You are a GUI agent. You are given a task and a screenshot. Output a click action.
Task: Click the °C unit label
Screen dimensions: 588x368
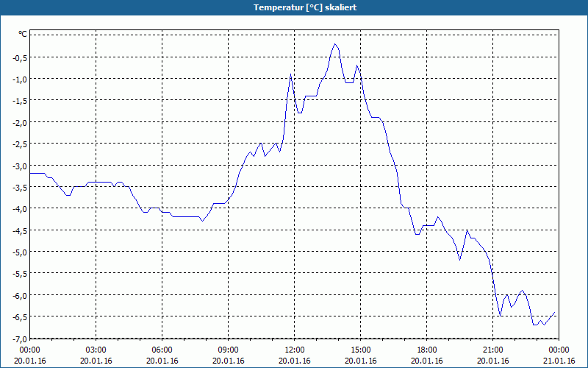click(x=23, y=34)
